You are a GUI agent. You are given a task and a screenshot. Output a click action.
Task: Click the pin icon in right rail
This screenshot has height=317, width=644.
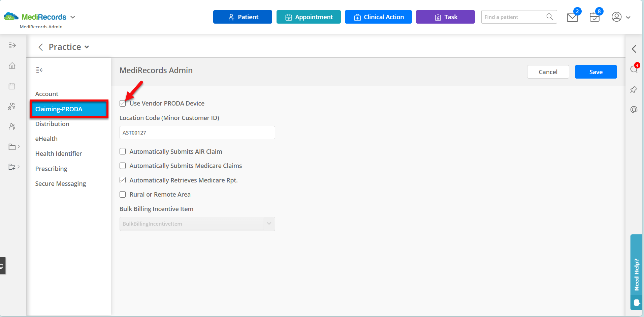(x=634, y=89)
